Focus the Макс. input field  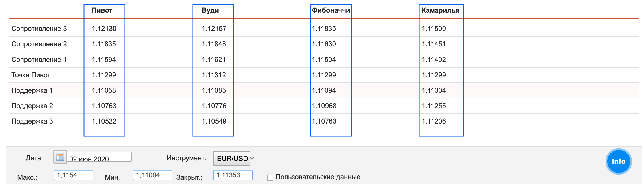74,175
